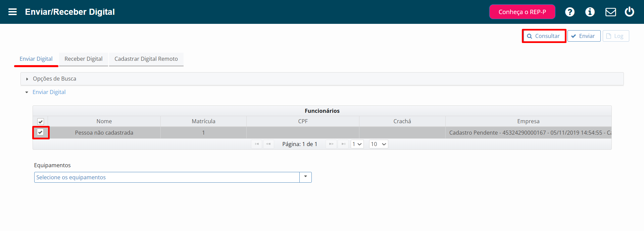Go to first page of Funcionários
Screen dimensions: 644x231
coord(257,144)
